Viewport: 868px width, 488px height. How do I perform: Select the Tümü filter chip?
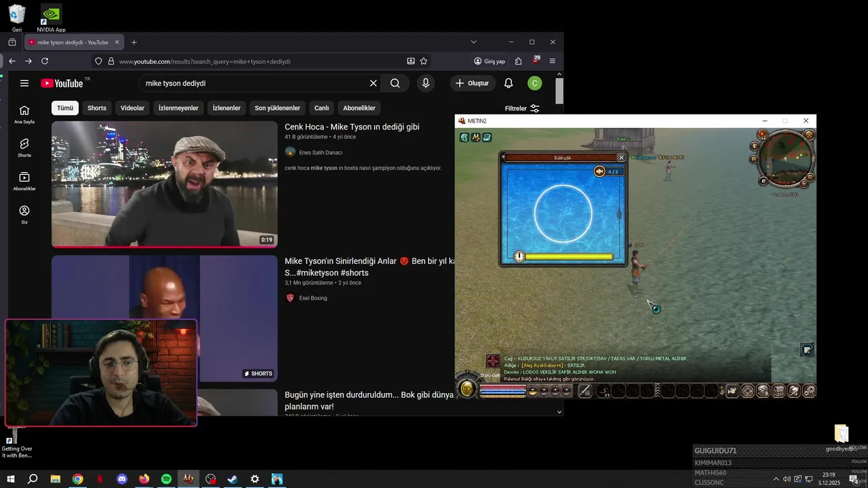(65, 108)
